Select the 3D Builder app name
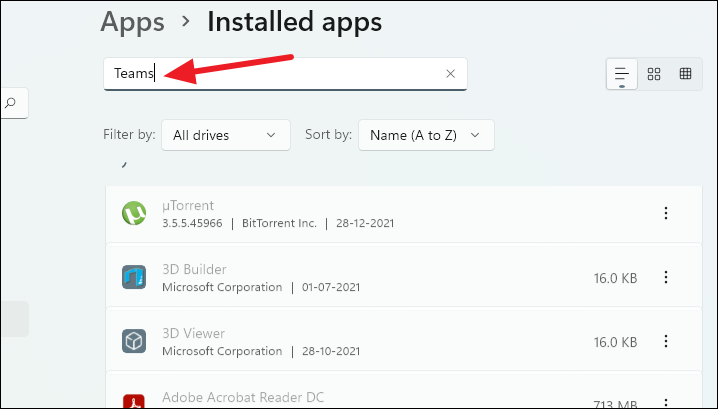The width and height of the screenshot is (718, 409). pyautogui.click(x=194, y=269)
